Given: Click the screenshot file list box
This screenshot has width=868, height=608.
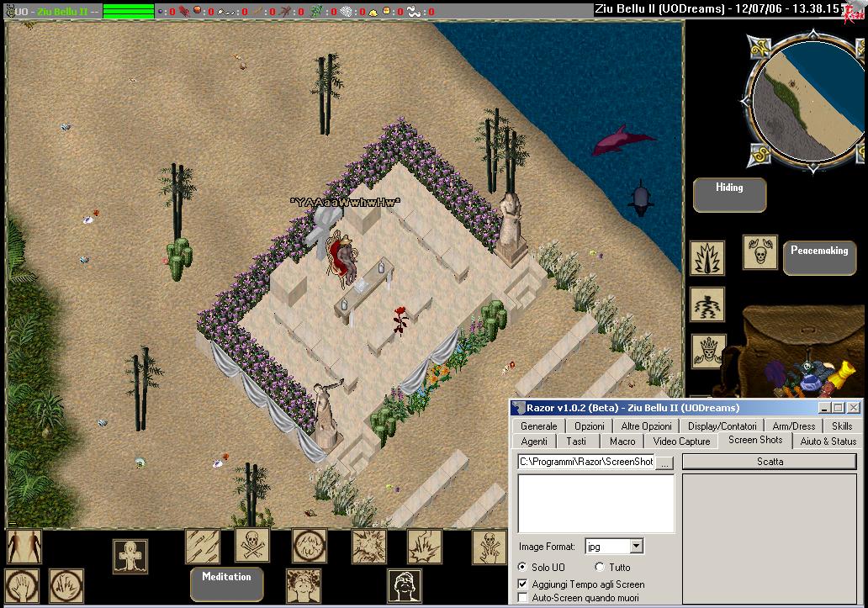Looking at the screenshot, I should click(596, 503).
